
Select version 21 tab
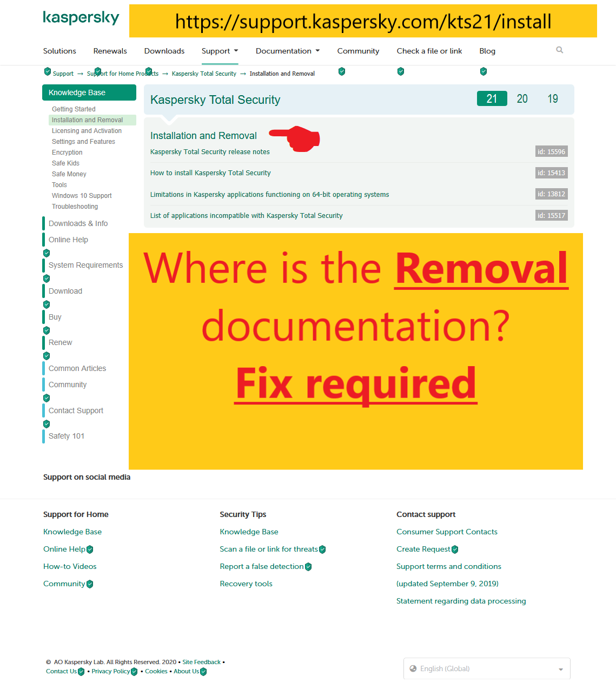point(492,98)
